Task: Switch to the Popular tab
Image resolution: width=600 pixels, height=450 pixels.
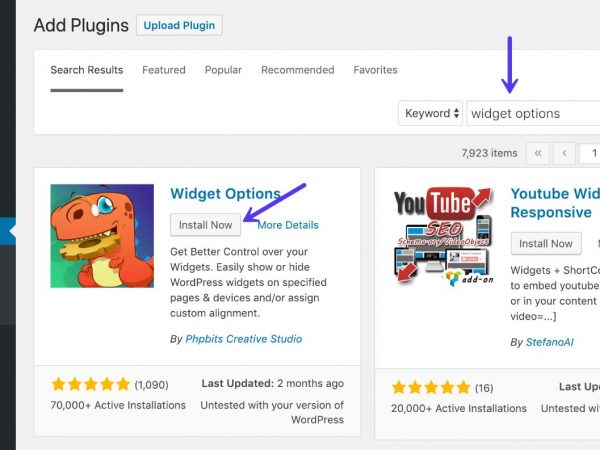Action: tap(223, 70)
